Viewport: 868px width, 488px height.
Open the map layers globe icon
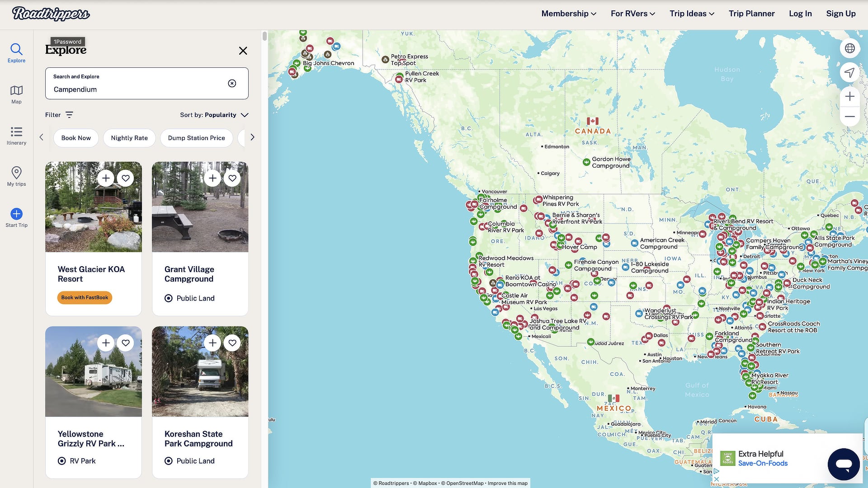tap(850, 48)
